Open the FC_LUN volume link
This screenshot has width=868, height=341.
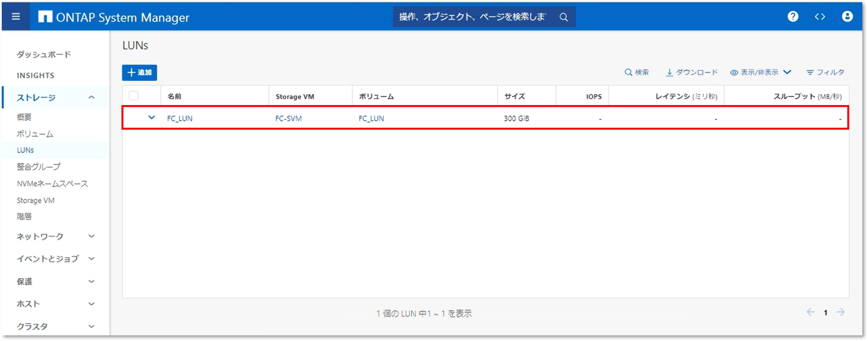(x=371, y=119)
